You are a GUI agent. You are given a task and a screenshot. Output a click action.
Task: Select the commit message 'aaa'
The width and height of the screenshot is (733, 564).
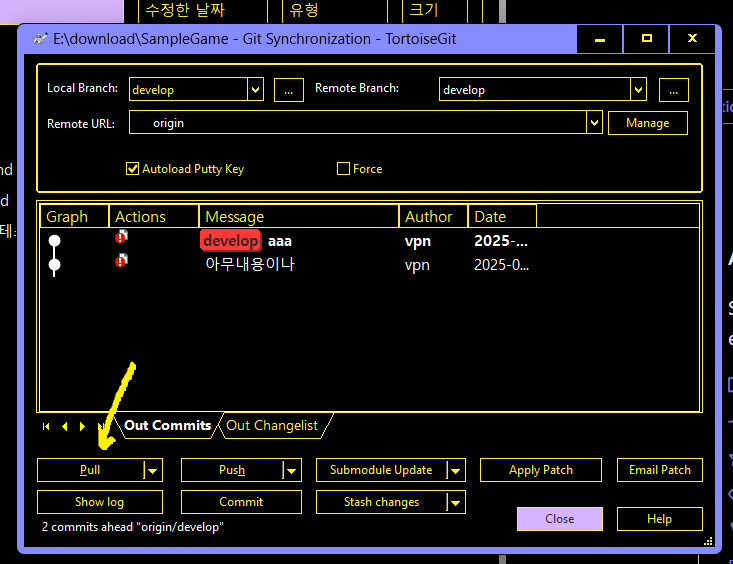point(280,241)
